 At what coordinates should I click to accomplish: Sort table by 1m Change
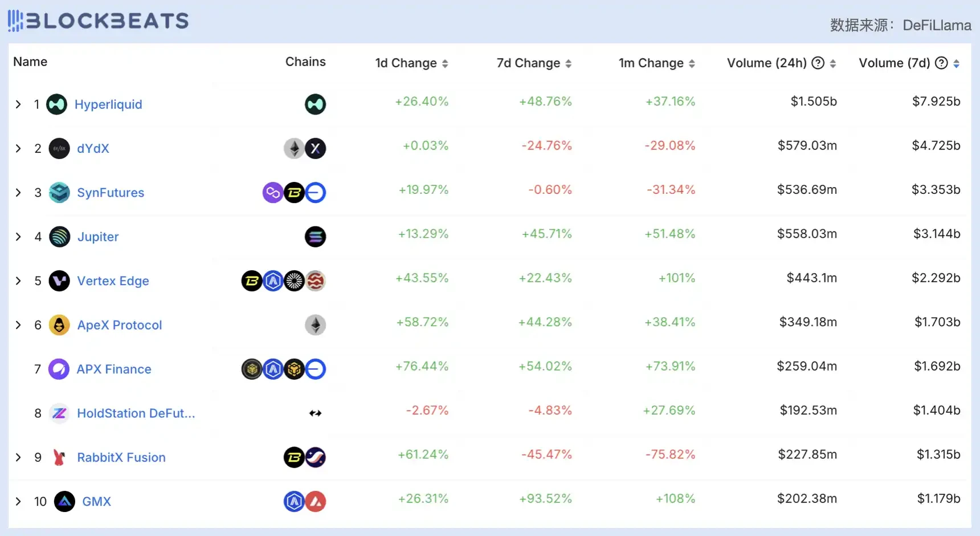692,63
